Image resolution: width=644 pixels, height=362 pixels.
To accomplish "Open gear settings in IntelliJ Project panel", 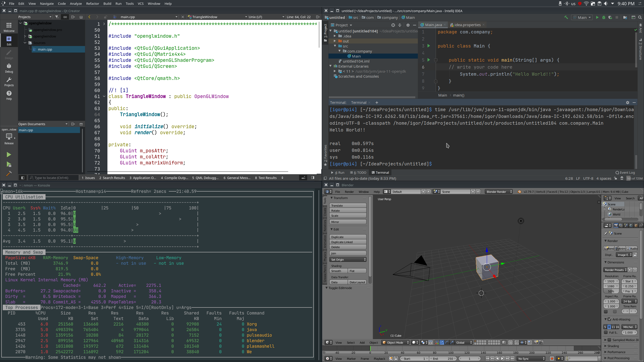I will [408, 25].
